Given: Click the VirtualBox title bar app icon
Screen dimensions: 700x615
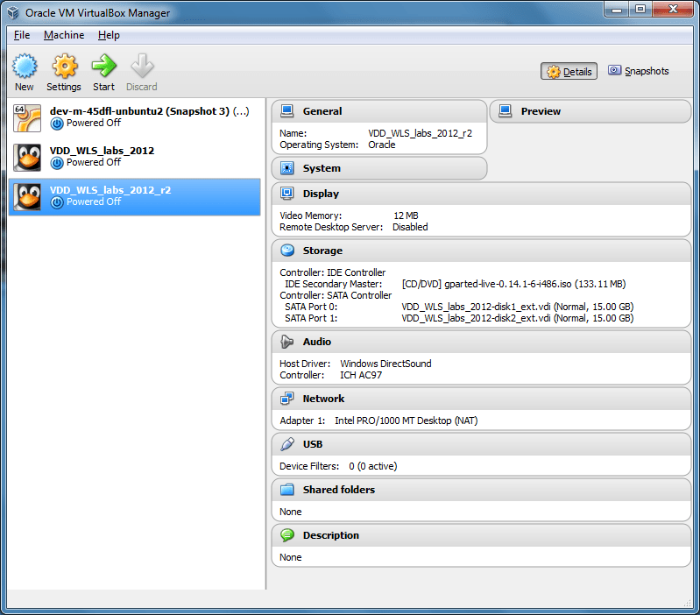Looking at the screenshot, I should tap(13, 13).
